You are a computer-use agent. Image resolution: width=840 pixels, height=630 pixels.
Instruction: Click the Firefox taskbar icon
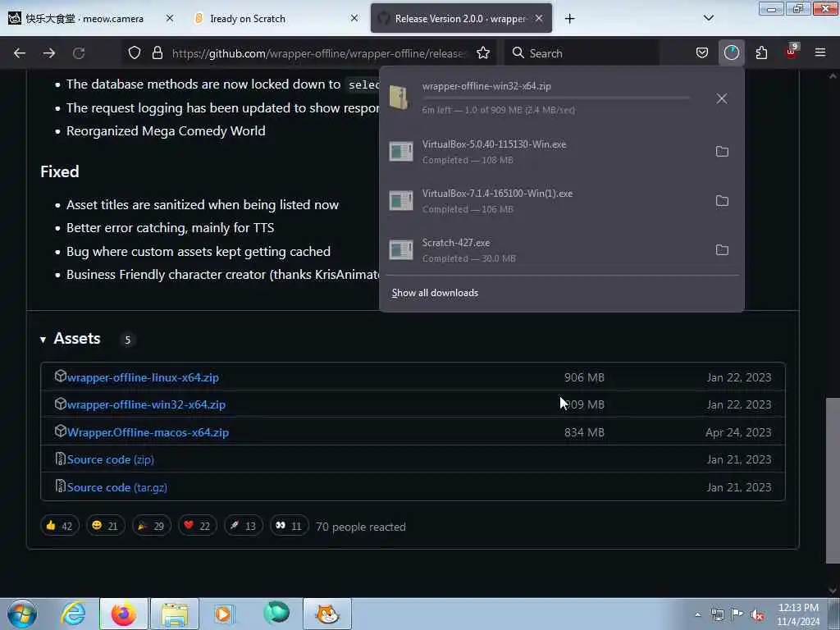pyautogui.click(x=124, y=614)
